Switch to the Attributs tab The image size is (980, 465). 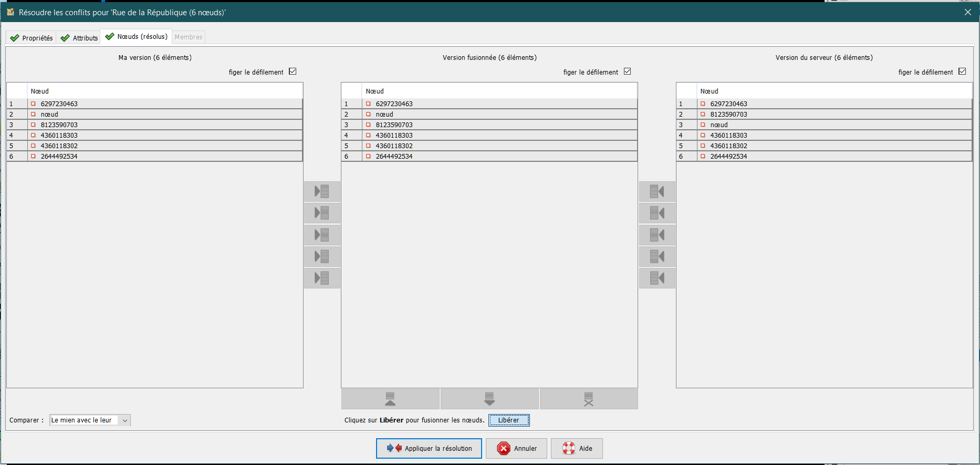79,38
